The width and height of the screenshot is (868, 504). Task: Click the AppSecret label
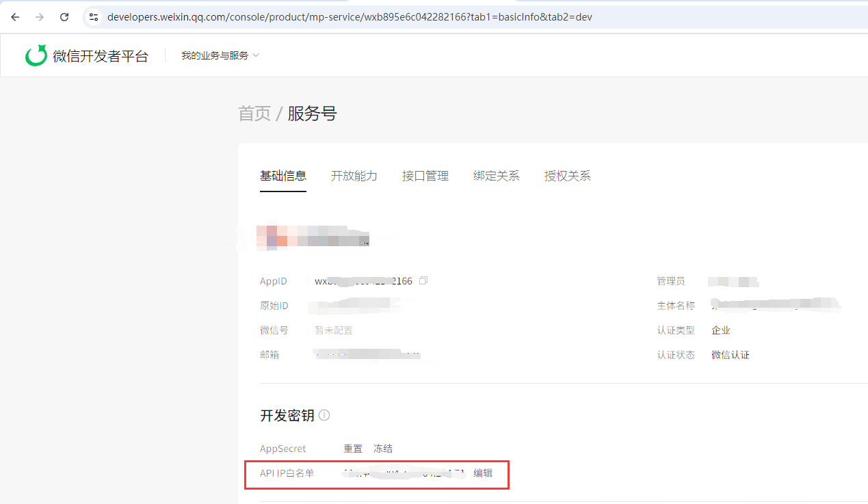click(x=283, y=449)
